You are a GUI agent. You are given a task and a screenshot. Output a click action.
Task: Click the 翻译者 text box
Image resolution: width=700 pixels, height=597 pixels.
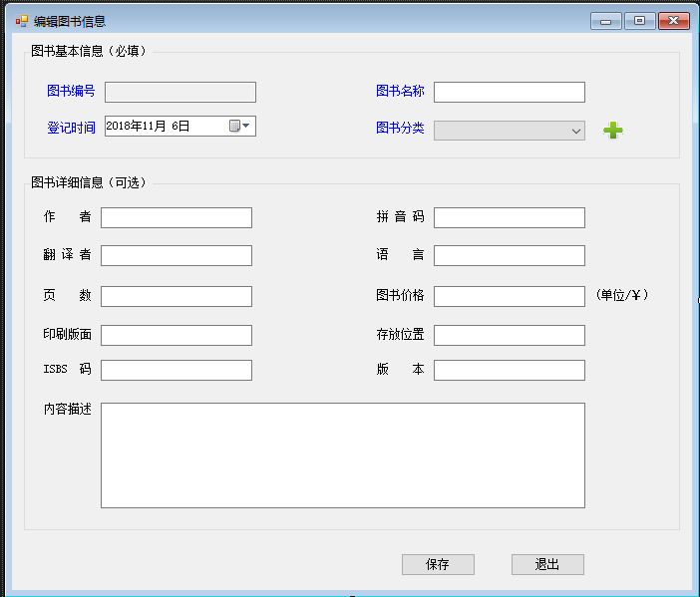click(x=176, y=256)
